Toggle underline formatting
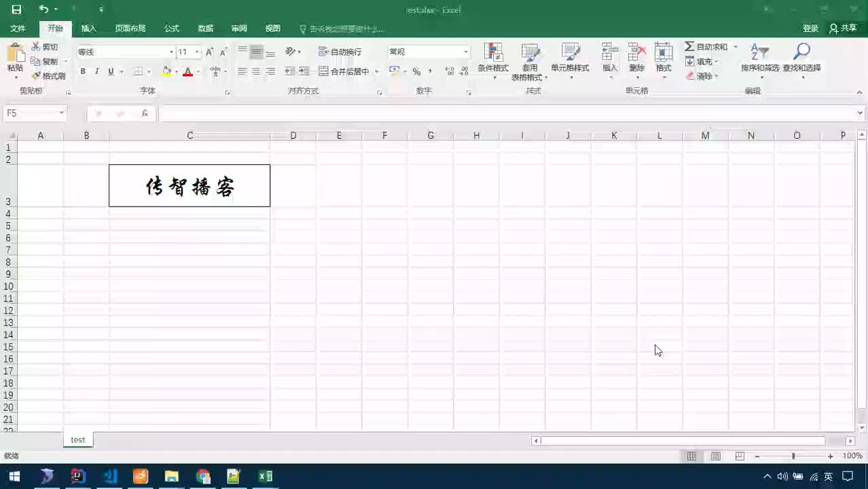868x489 pixels. pos(111,71)
